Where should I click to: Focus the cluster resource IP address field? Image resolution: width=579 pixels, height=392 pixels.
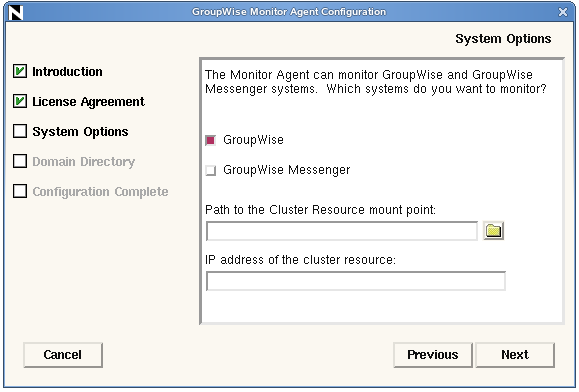[x=356, y=281]
